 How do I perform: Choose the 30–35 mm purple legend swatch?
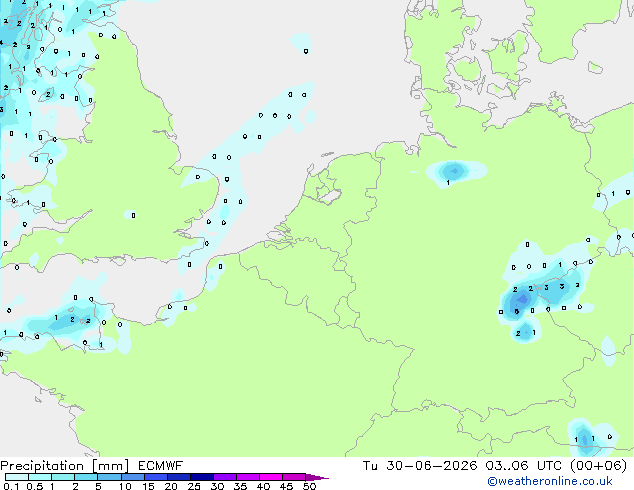pos(224,477)
